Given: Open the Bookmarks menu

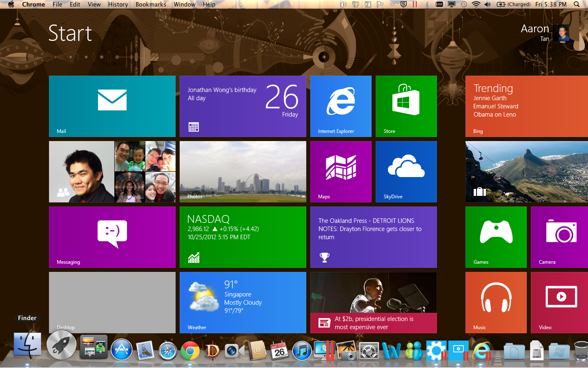Looking at the screenshot, I should click(151, 4).
